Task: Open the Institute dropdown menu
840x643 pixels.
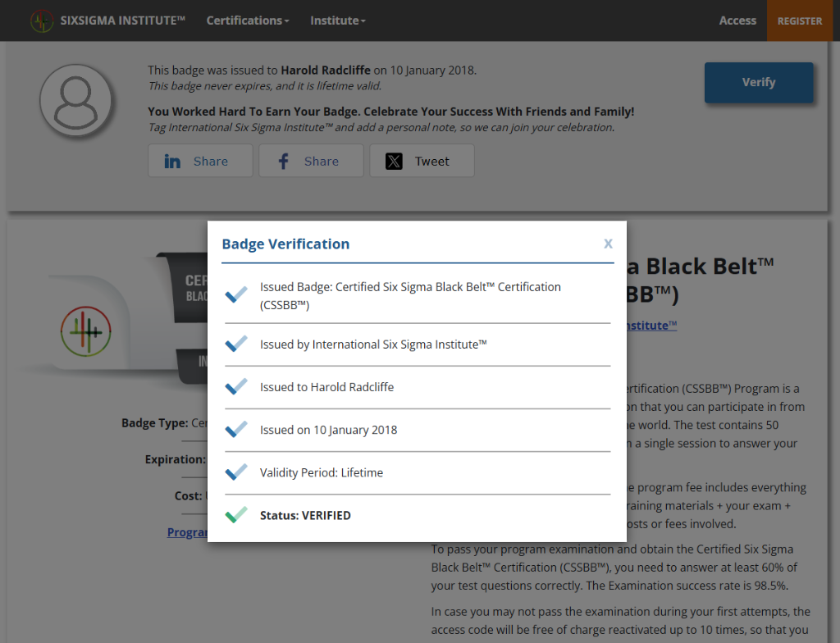Action: [337, 21]
